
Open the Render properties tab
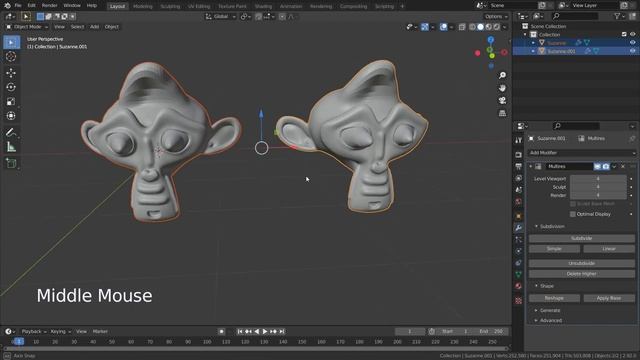(x=518, y=155)
